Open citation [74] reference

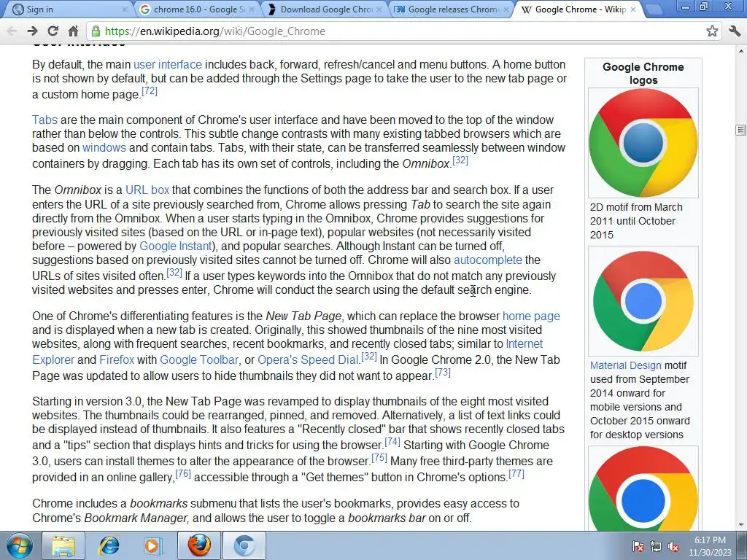pos(392,441)
